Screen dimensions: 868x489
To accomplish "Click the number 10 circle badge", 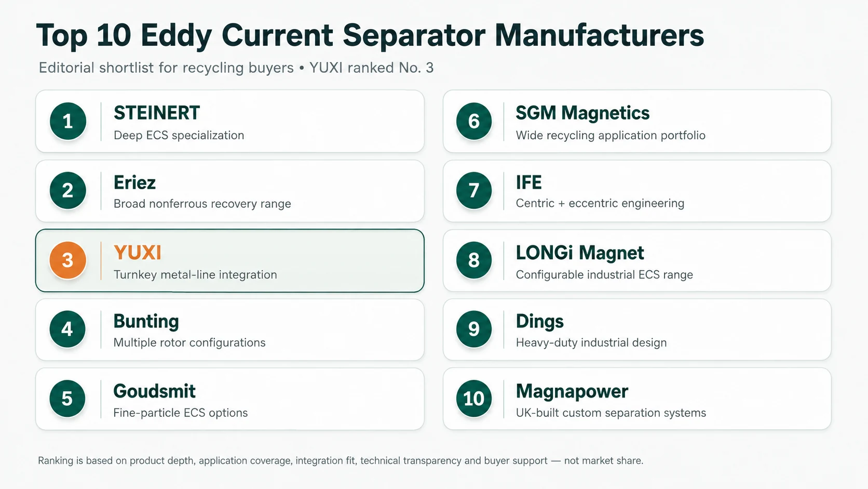I will point(473,399).
